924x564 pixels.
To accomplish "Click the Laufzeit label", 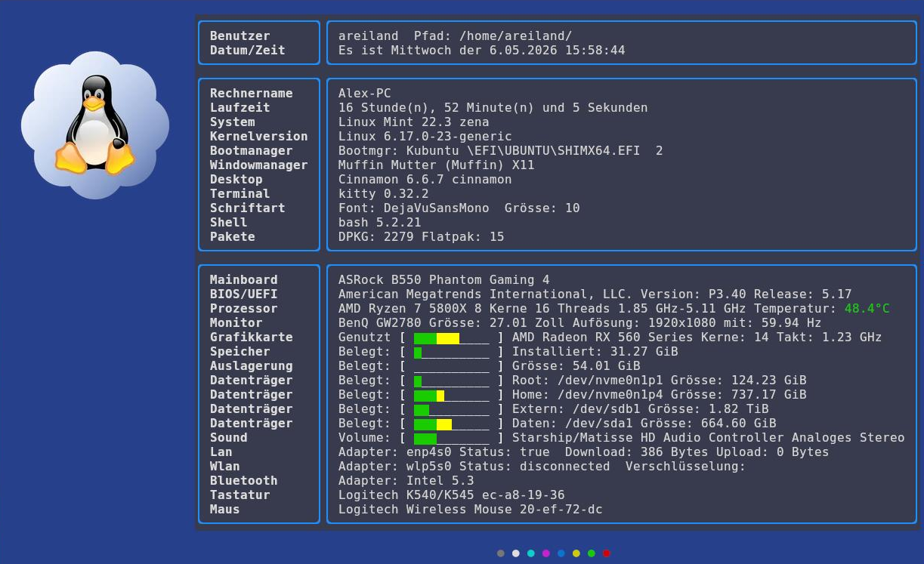I will point(240,108).
